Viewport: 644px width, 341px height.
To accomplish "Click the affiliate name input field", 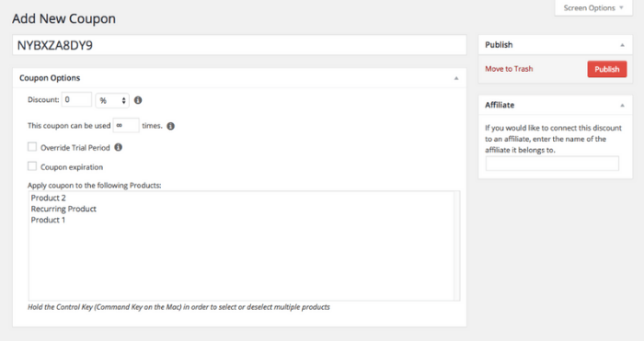I will [552, 164].
